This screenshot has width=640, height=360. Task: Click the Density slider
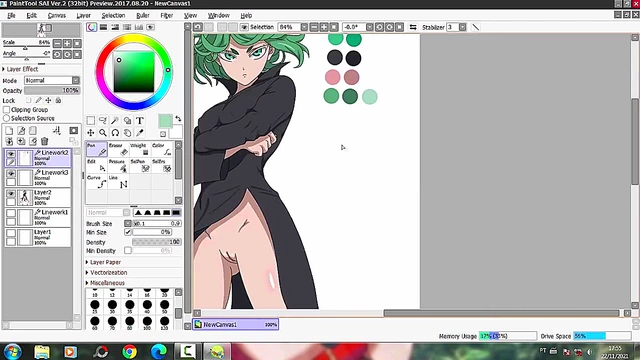pyautogui.click(x=157, y=242)
